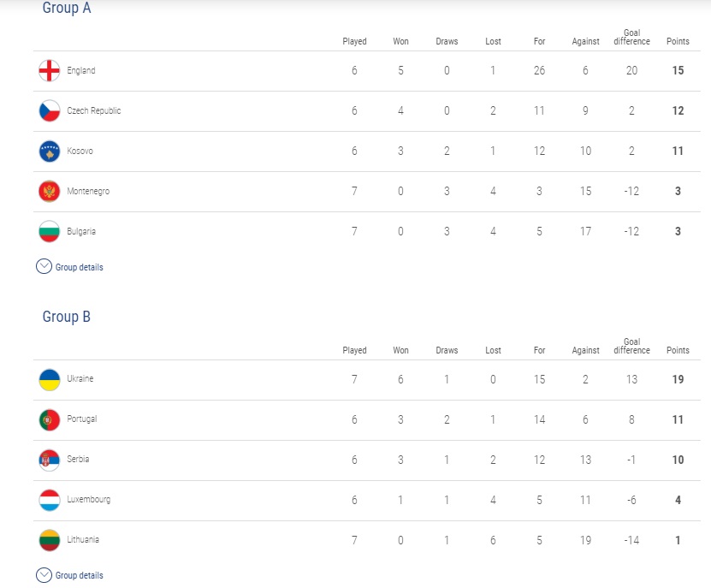Viewport: 711px width, 588px height.
Task: Click the Group B heading
Action: 67,317
